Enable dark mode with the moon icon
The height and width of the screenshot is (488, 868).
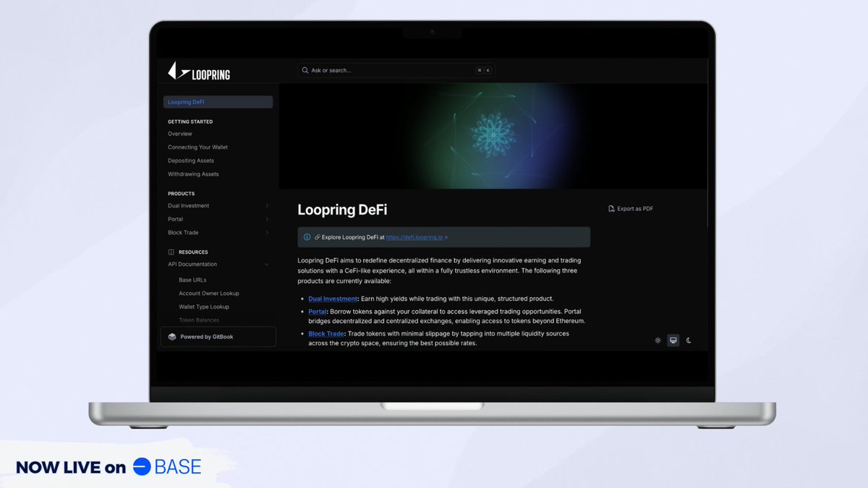point(689,341)
